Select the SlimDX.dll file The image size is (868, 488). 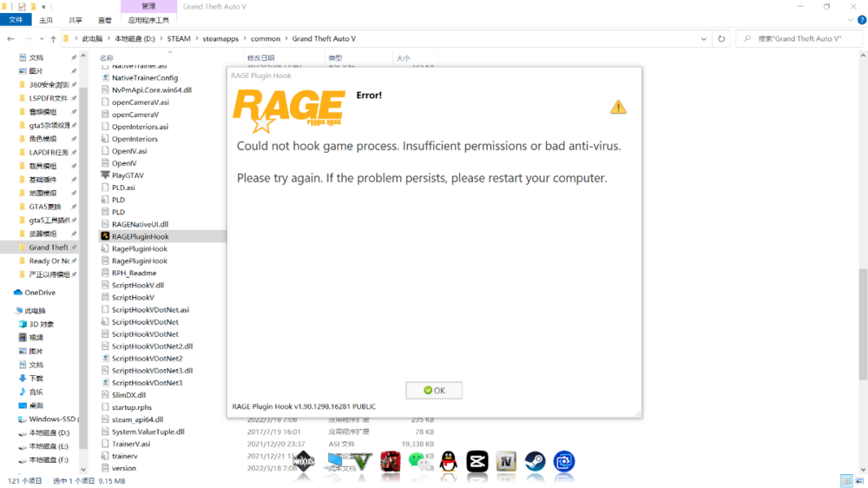(x=128, y=395)
